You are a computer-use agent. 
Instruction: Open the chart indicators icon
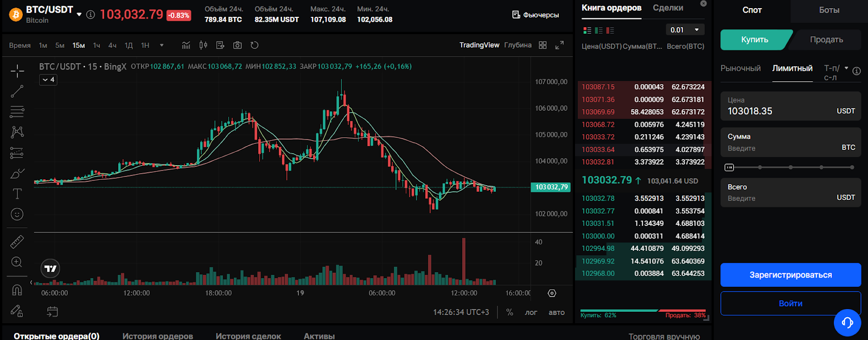186,45
